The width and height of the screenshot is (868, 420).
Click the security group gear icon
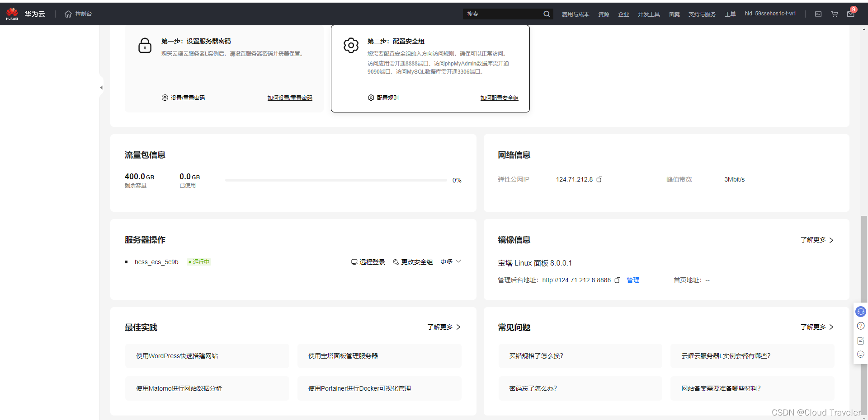351,45
